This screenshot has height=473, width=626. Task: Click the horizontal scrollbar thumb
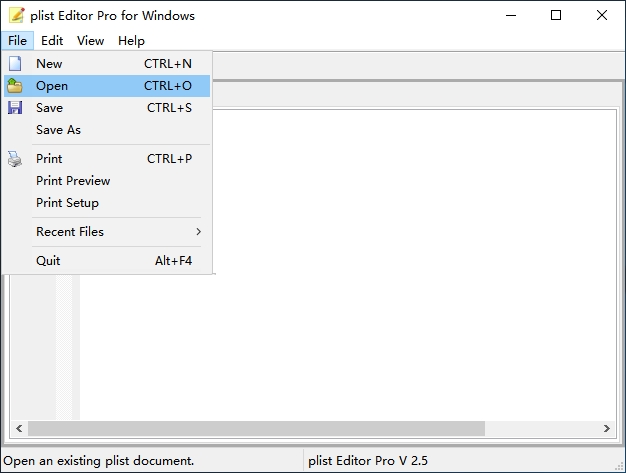[256, 428]
